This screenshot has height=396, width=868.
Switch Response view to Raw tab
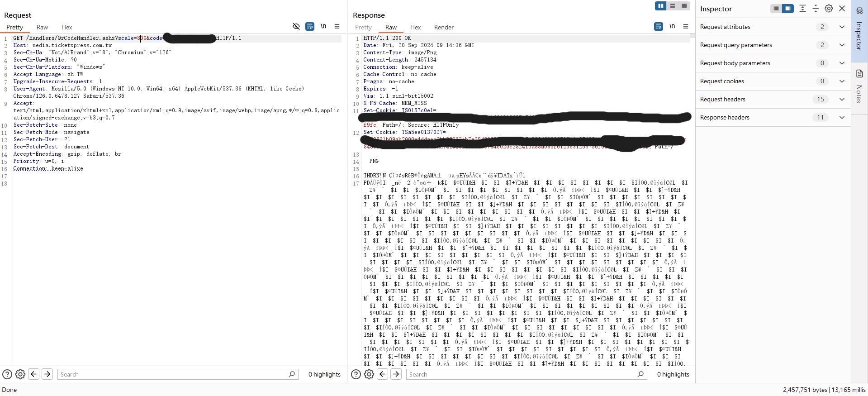[391, 27]
